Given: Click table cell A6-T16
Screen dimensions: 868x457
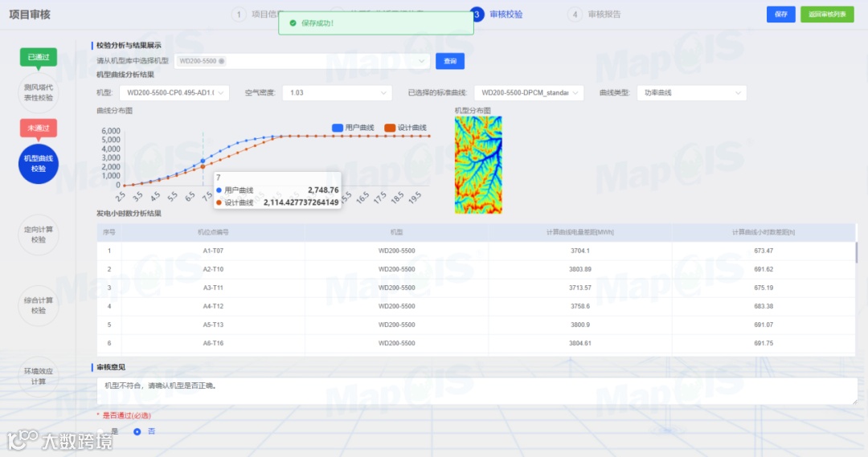Looking at the screenshot, I should click(213, 343).
